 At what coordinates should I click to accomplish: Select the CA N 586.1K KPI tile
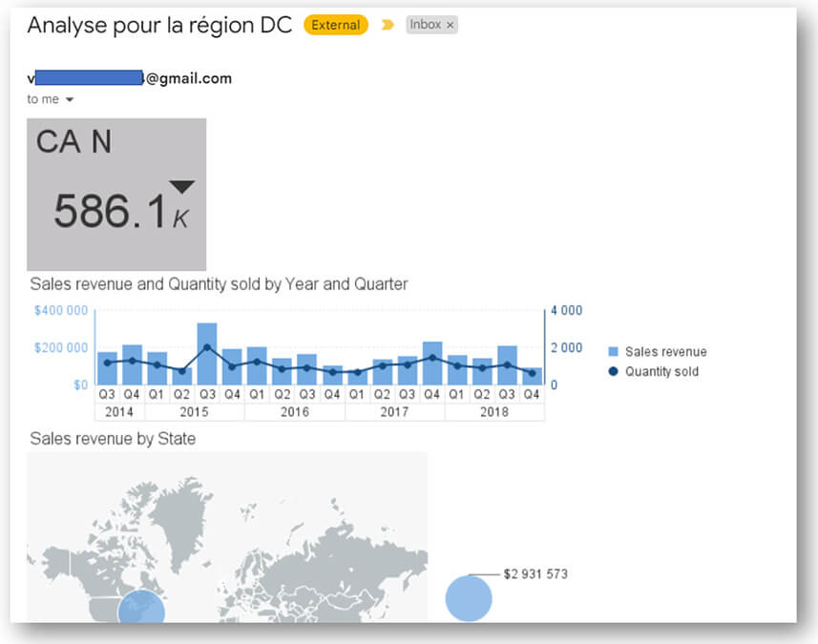click(x=116, y=193)
